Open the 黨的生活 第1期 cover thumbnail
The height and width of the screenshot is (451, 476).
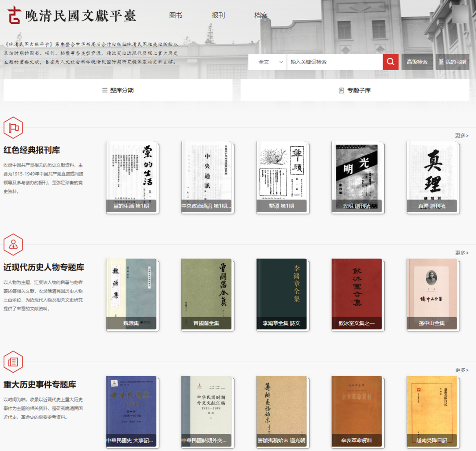pyautogui.click(x=132, y=177)
